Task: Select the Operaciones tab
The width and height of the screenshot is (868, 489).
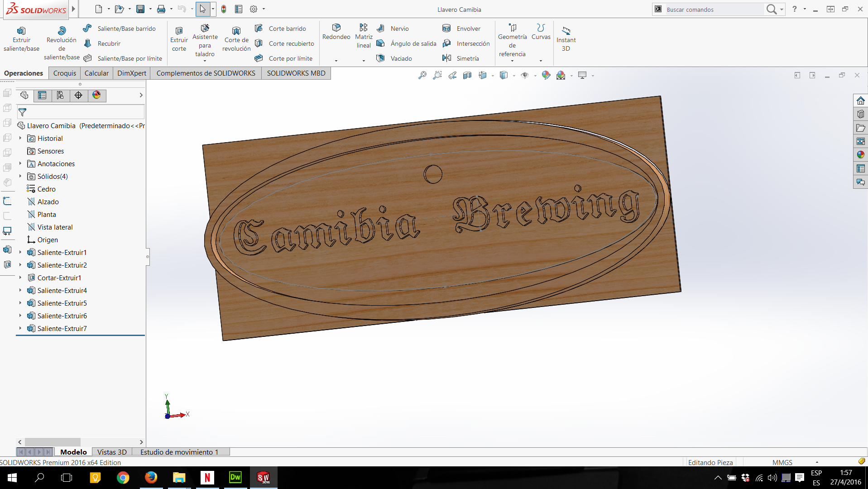Action: point(24,73)
